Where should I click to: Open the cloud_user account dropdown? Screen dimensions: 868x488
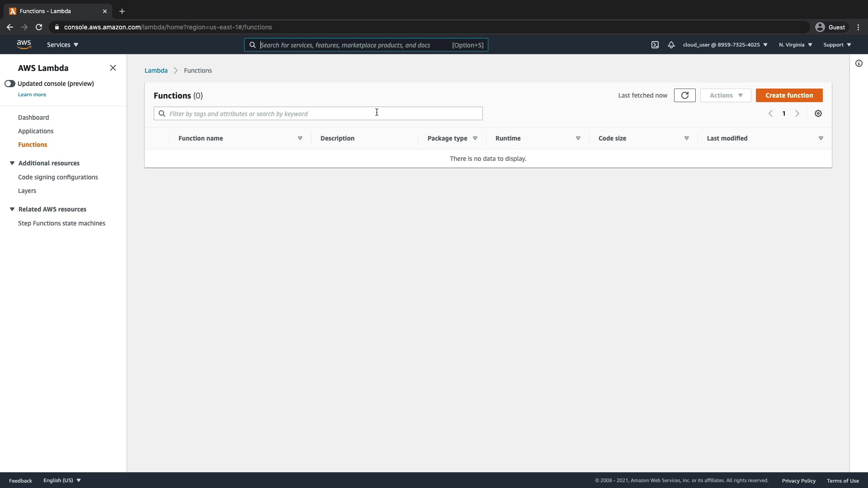pos(725,45)
